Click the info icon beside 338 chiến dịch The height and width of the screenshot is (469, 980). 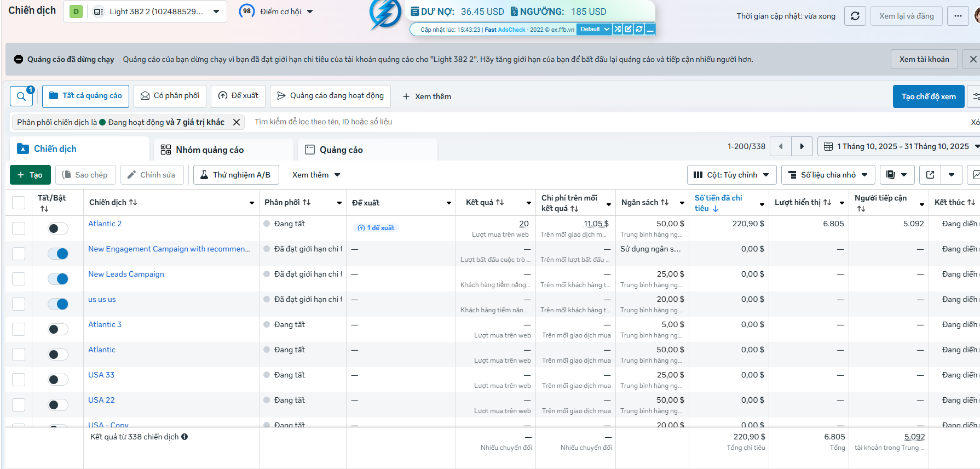click(x=185, y=437)
